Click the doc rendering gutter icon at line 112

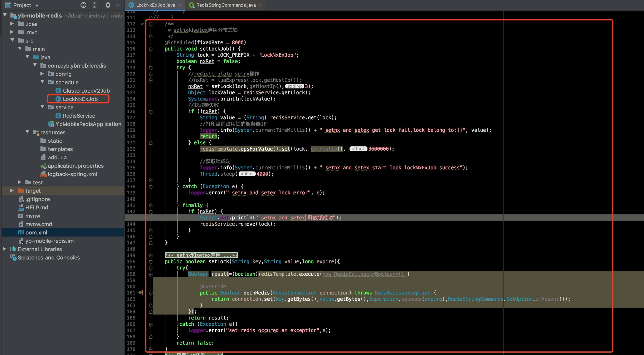click(142, 24)
